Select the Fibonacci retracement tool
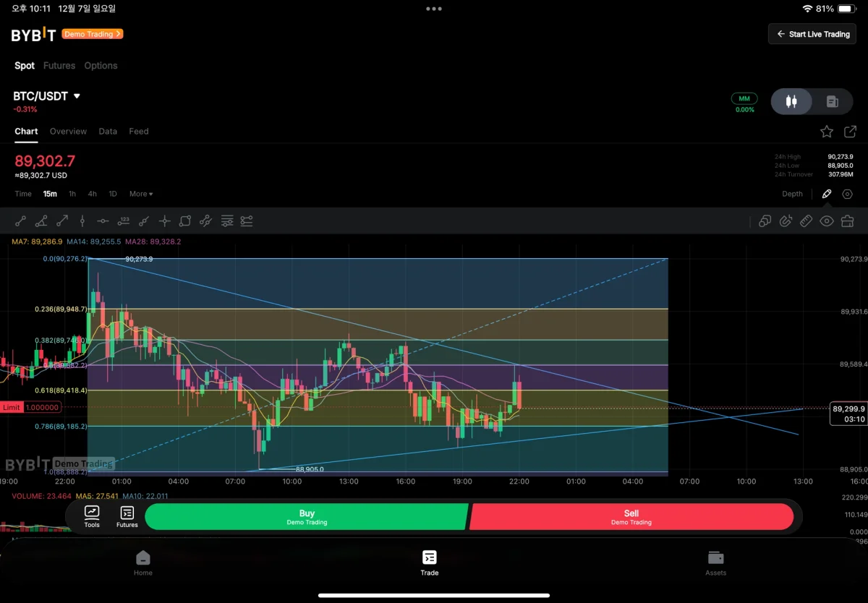The width and height of the screenshot is (868, 603). click(x=226, y=221)
